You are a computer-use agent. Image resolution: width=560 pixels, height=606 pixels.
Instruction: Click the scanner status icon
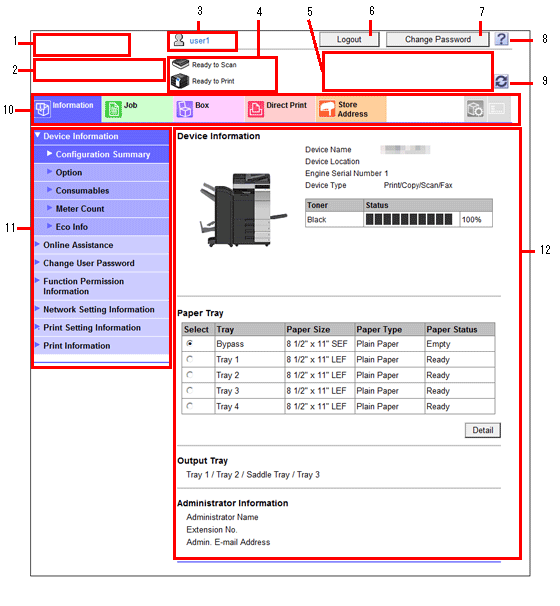pos(180,63)
